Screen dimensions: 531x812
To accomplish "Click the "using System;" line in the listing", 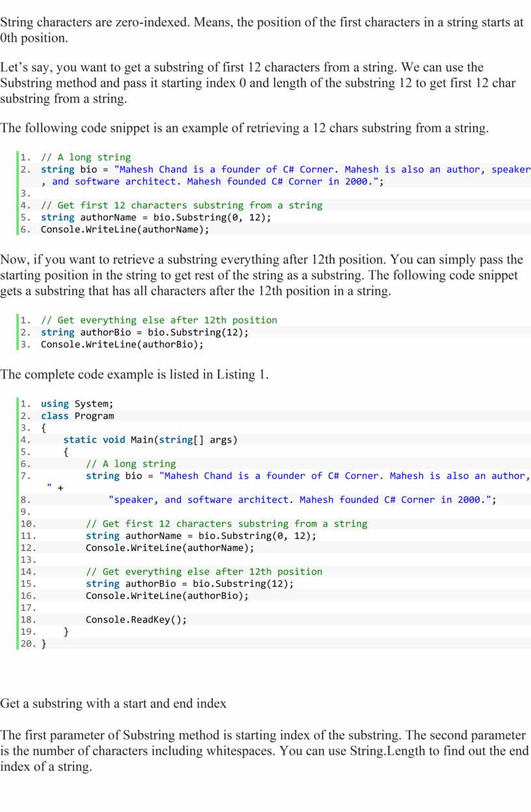I will coord(77,404).
